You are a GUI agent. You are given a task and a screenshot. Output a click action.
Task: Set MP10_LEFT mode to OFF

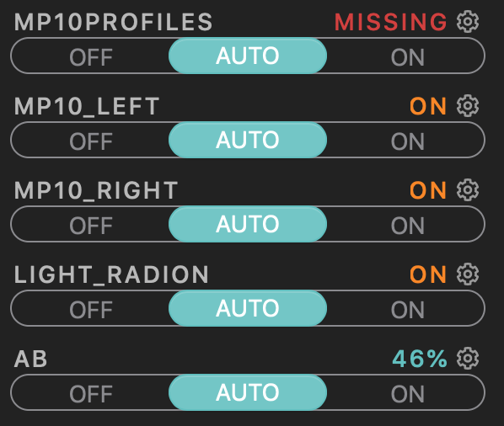(91, 141)
